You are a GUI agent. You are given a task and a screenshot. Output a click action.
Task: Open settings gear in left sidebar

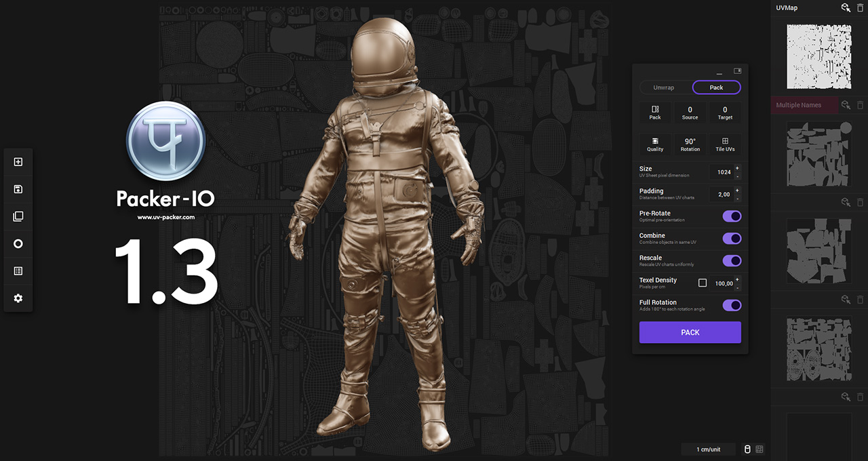pos(18,298)
